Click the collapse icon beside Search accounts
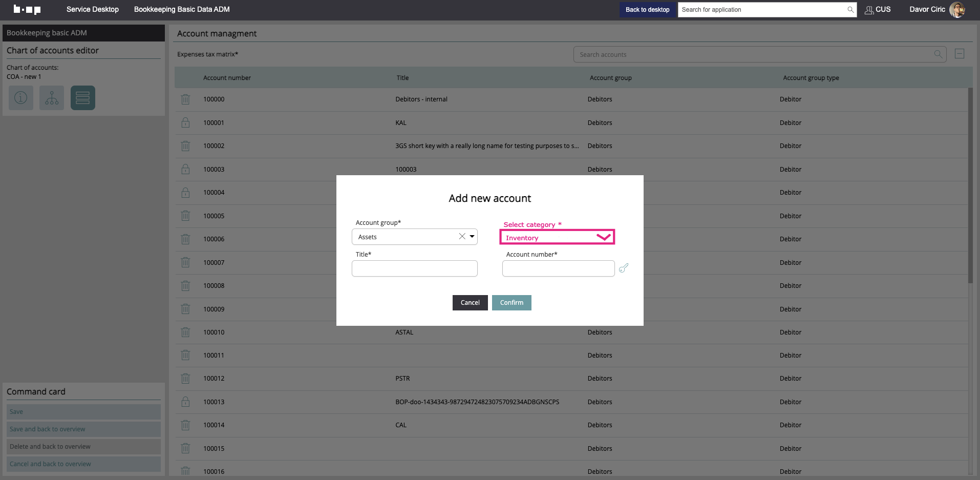Viewport: 980px width, 480px height. pos(960,54)
